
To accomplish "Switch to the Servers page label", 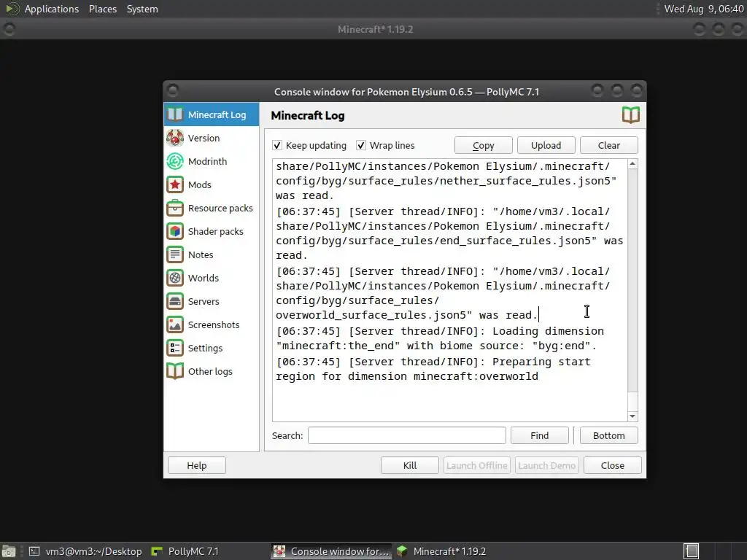I will tap(204, 301).
